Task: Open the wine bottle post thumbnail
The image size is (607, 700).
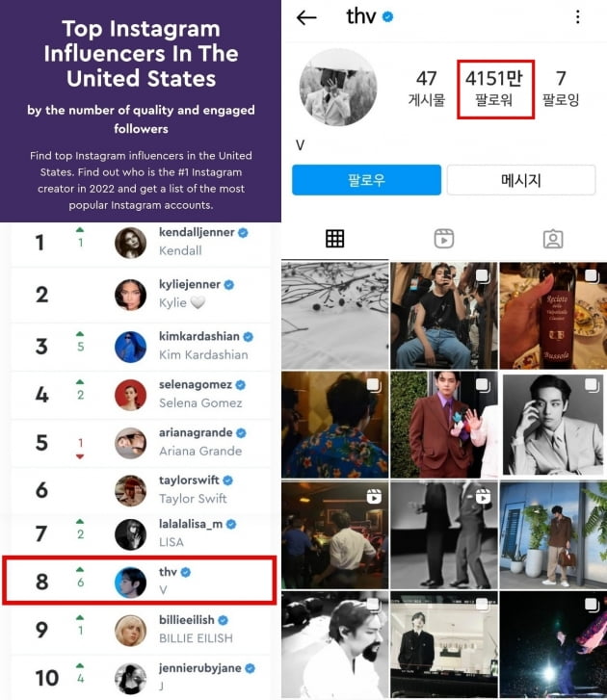Action: [x=553, y=316]
